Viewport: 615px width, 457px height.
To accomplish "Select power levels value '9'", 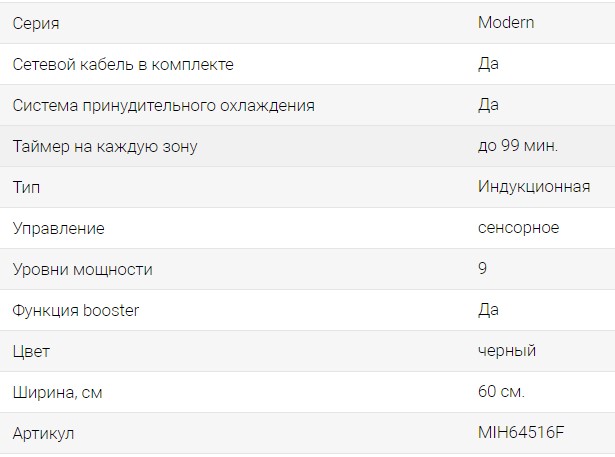I will click(x=484, y=269).
